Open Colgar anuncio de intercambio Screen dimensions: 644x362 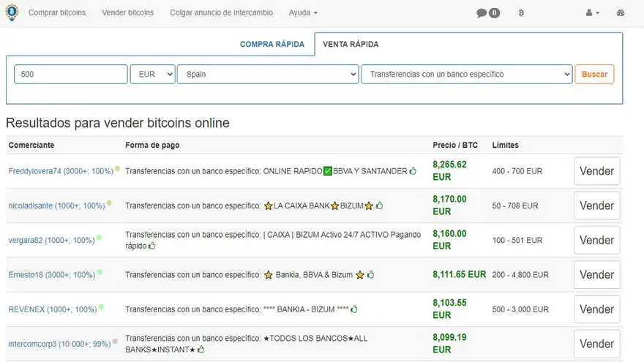pyautogui.click(x=221, y=12)
